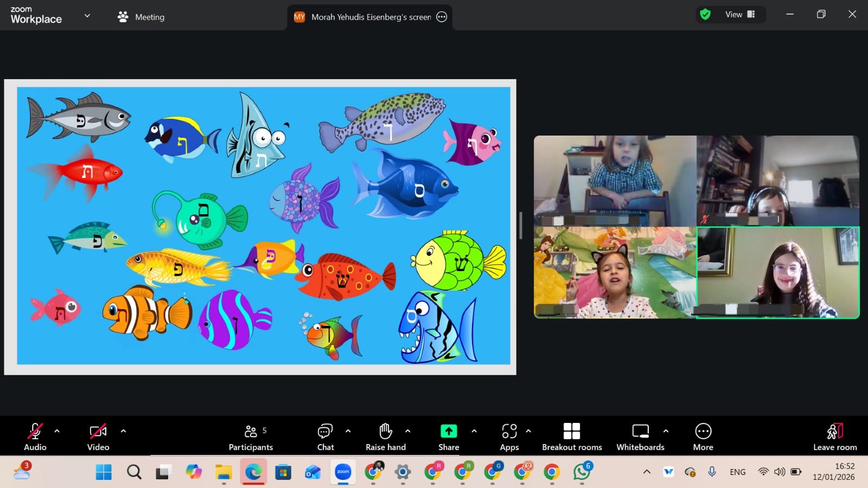Open Zoom Workplace dropdown chevron
868x488 pixels.
coord(87,16)
